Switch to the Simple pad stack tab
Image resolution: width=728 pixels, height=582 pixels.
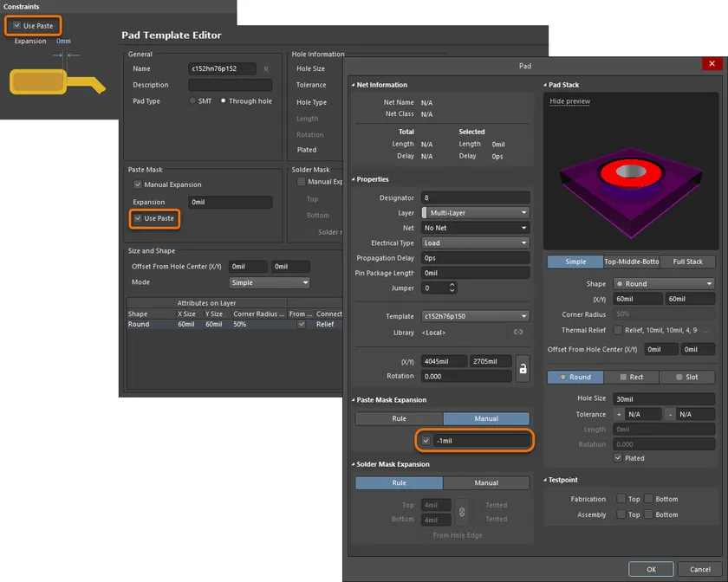(x=575, y=262)
